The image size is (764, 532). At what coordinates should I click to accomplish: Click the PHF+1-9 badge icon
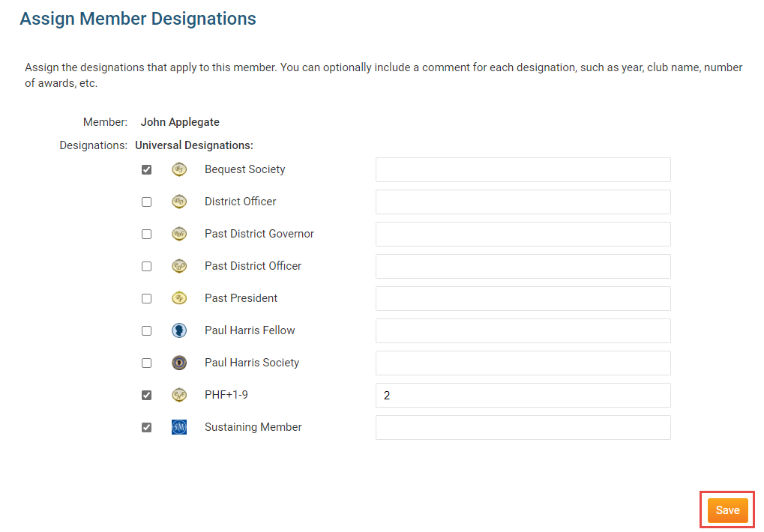click(178, 395)
